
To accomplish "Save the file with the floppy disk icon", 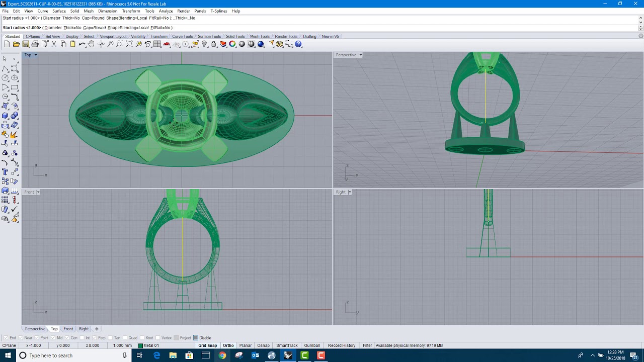I will tap(26, 44).
